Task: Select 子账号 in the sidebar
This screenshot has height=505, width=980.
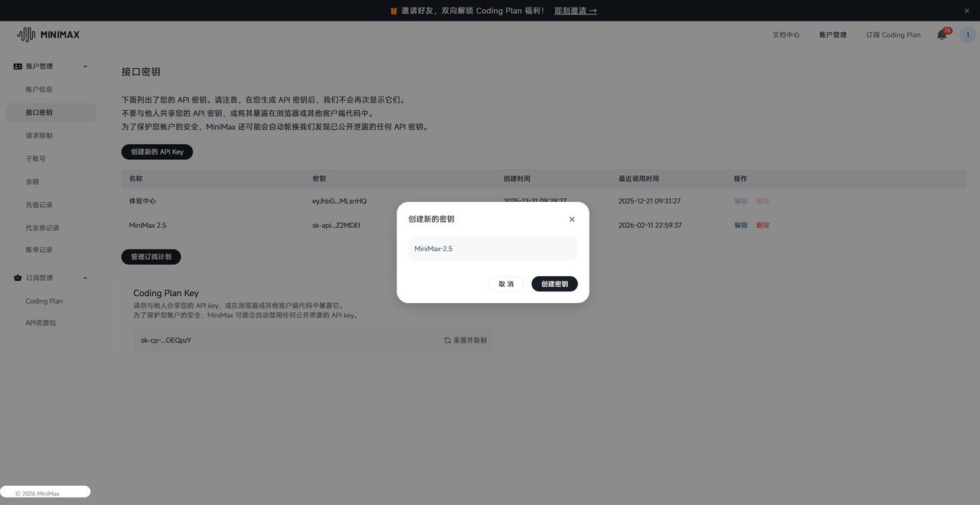Action: pos(35,158)
